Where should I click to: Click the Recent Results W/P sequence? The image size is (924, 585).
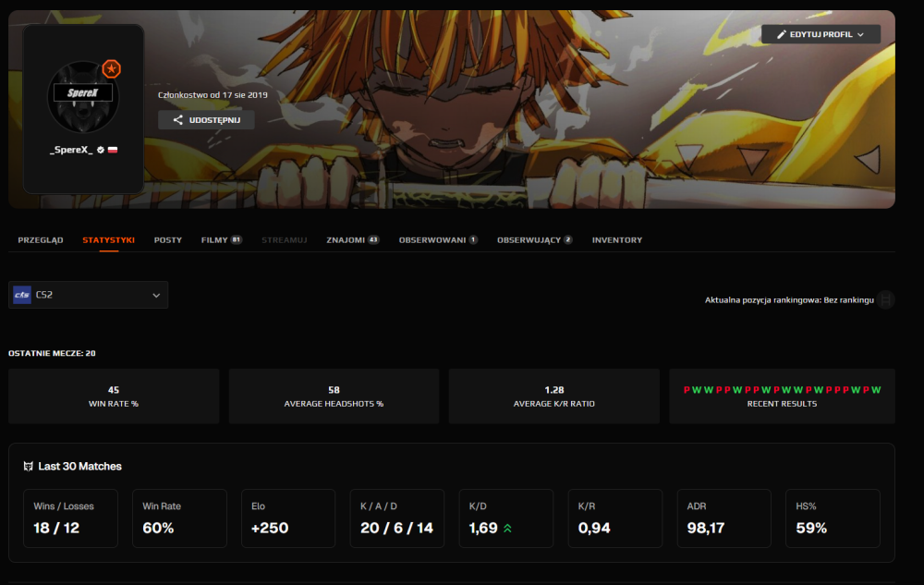pyautogui.click(x=782, y=390)
